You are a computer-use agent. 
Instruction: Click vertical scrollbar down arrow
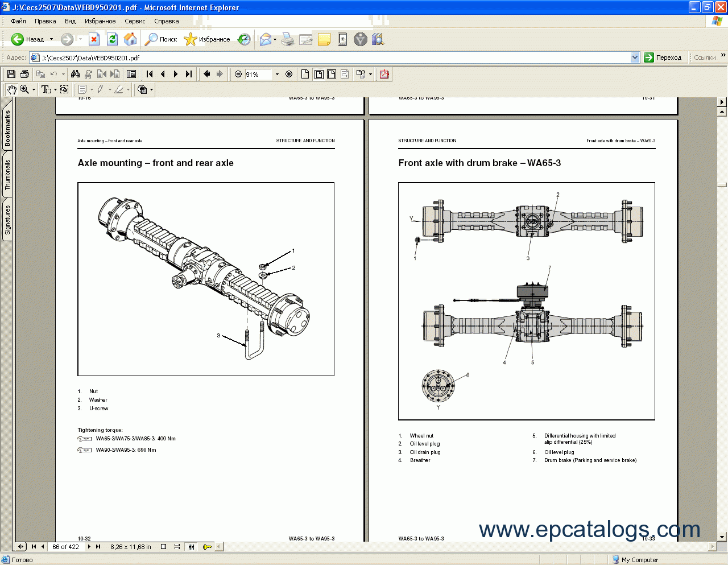tap(722, 537)
